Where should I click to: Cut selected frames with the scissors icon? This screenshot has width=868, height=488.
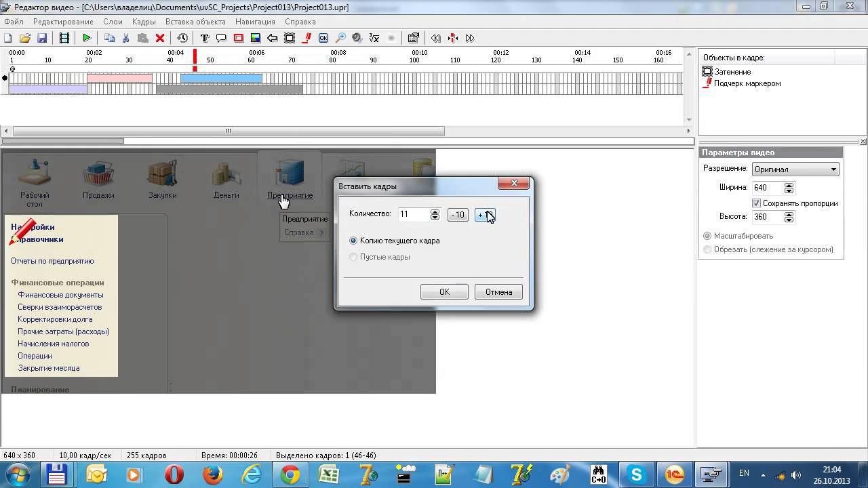[126, 38]
